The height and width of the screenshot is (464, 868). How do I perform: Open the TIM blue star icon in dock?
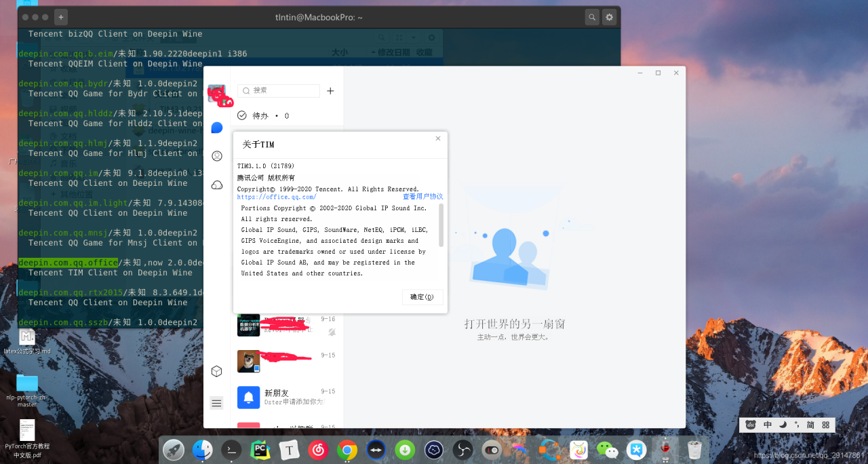pos(636,449)
